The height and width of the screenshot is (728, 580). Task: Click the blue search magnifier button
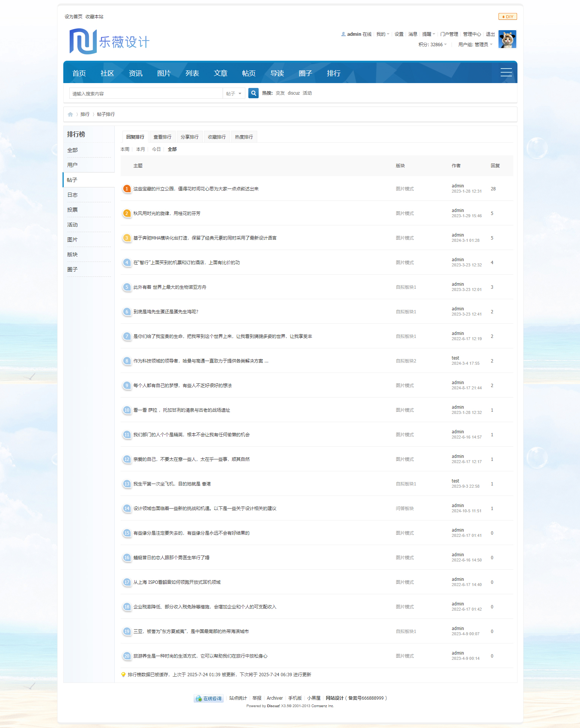254,93
